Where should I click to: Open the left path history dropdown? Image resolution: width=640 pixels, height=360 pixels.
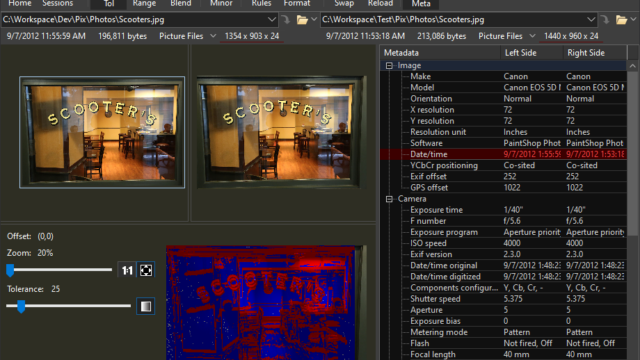272,20
